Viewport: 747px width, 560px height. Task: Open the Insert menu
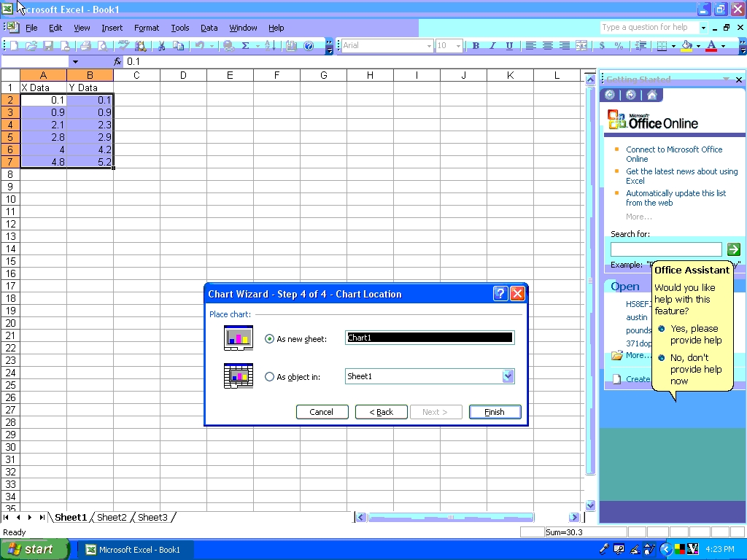(x=112, y=28)
